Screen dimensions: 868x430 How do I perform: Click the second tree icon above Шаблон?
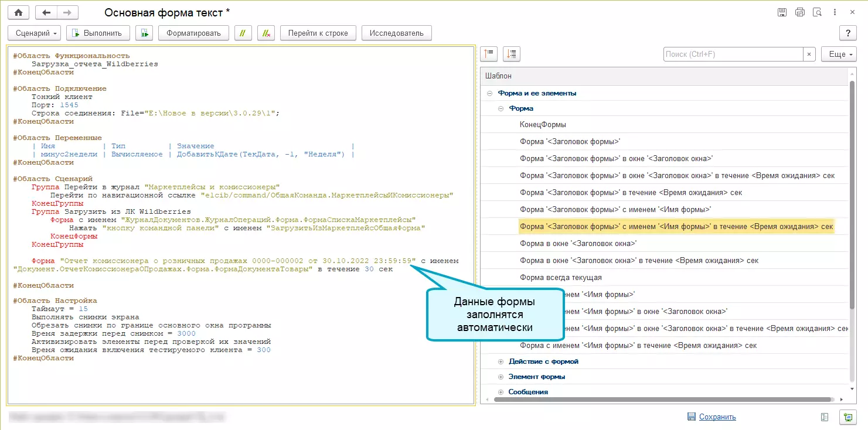511,54
